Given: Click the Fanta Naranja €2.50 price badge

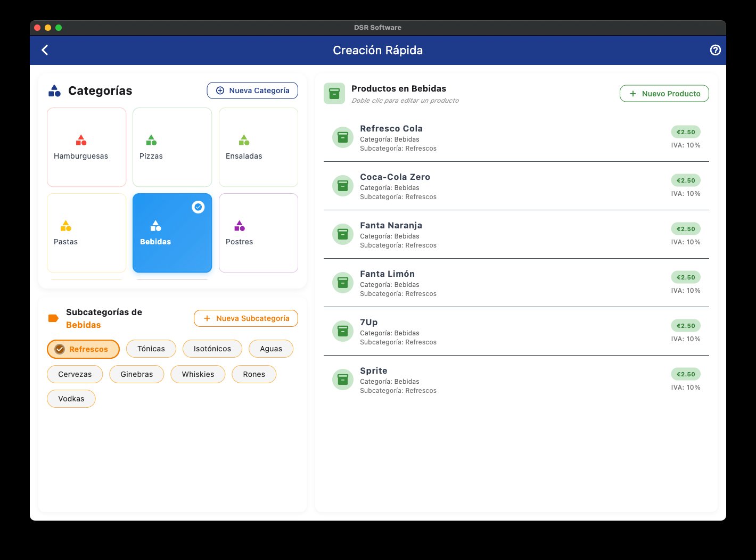Looking at the screenshot, I should tap(685, 229).
